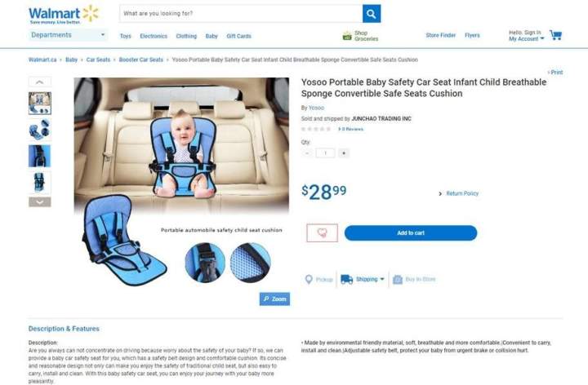Add item to wishlist with heart icon
Image resolution: width=588 pixels, height=385 pixels.
[322, 233]
